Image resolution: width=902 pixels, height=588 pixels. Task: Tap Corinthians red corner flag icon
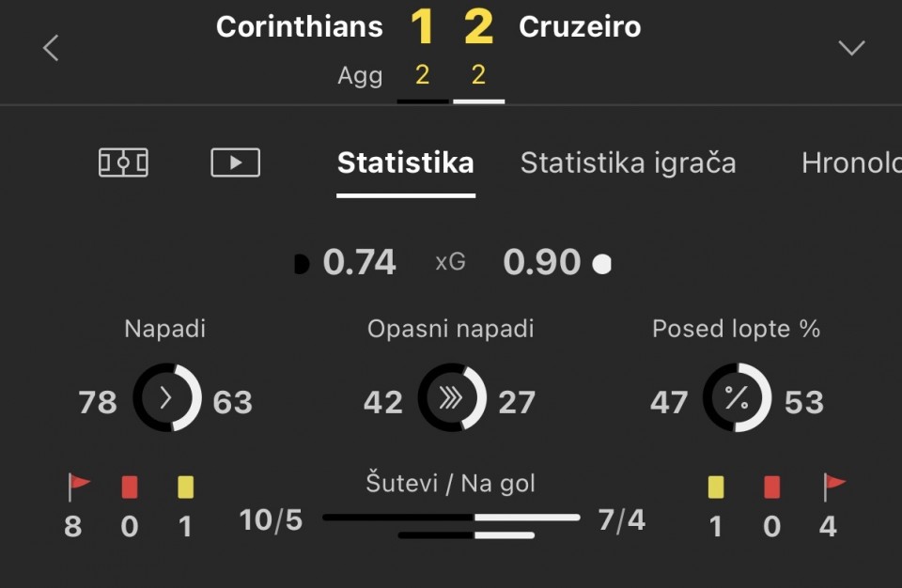79,487
